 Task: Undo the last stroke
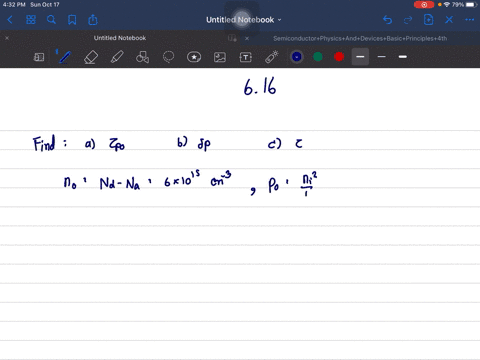click(387, 20)
